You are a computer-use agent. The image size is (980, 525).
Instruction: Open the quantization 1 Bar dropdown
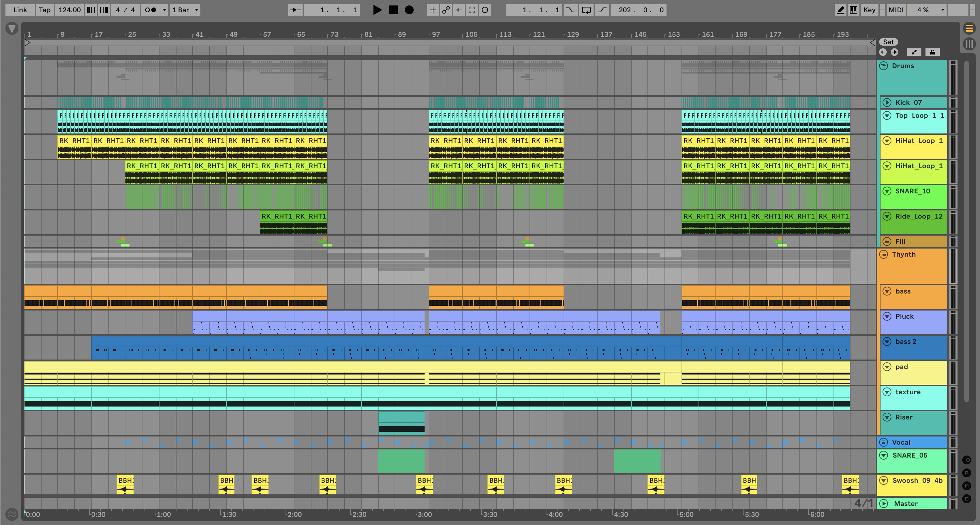pos(185,10)
